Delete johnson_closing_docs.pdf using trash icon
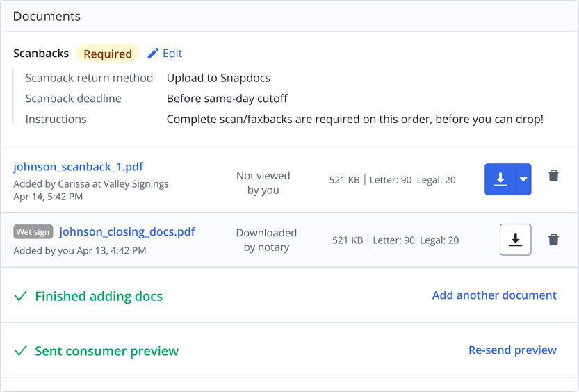This screenshot has height=392, width=579. [553, 240]
